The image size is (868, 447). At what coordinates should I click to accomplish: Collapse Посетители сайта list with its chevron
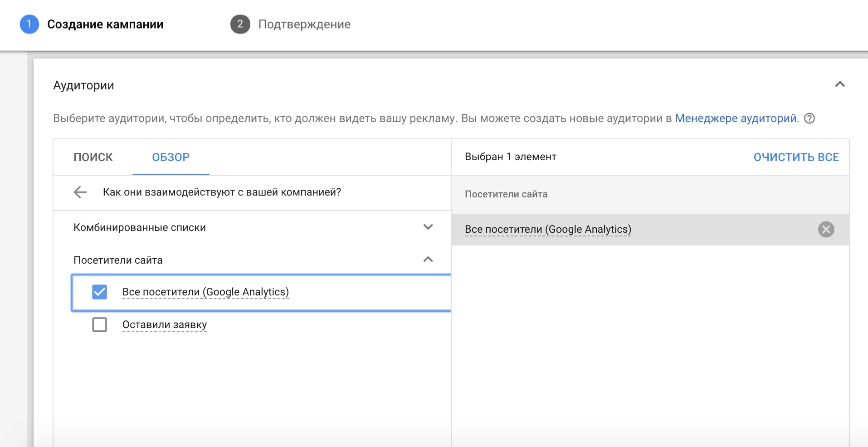pyautogui.click(x=428, y=260)
